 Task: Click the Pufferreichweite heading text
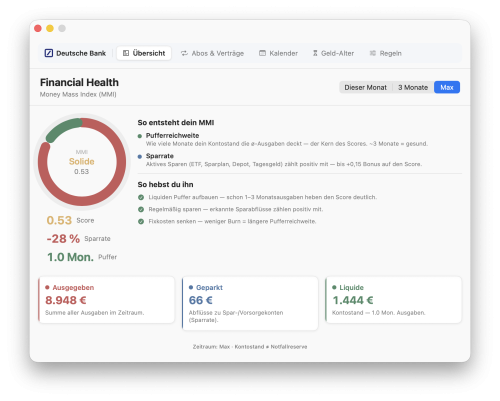coord(172,136)
